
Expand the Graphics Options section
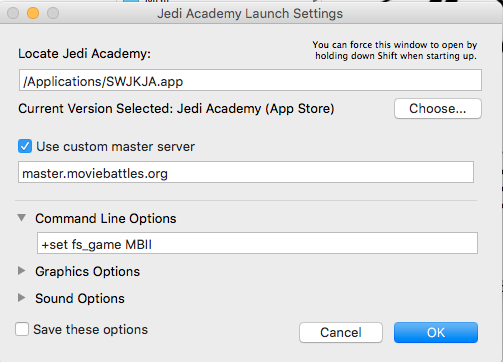[22, 271]
